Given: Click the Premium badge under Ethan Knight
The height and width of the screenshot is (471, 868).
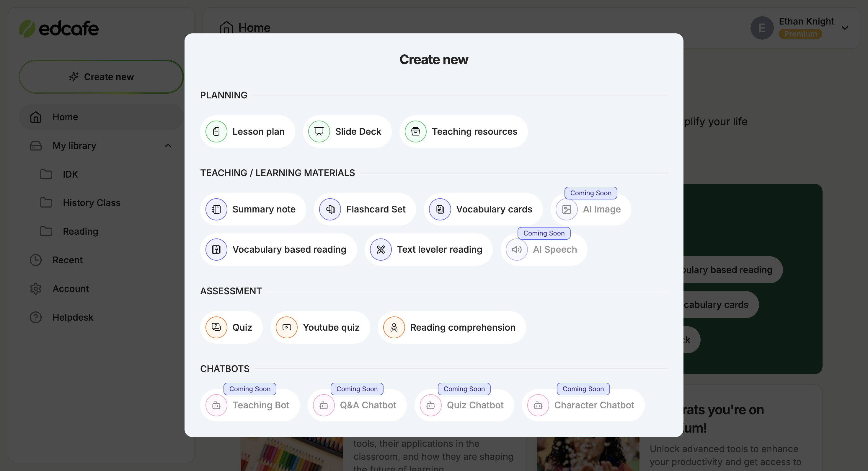Looking at the screenshot, I should 800,34.
